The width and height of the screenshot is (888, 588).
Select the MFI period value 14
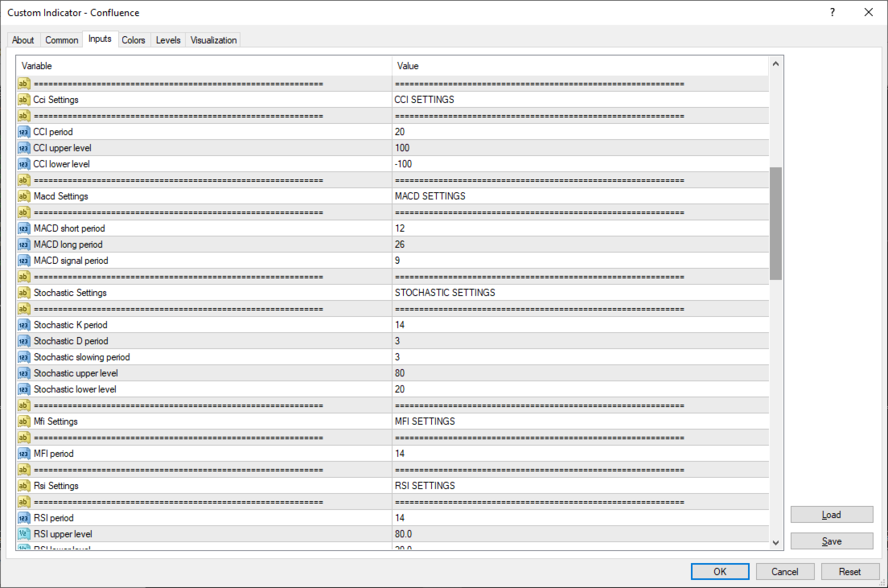(581, 454)
